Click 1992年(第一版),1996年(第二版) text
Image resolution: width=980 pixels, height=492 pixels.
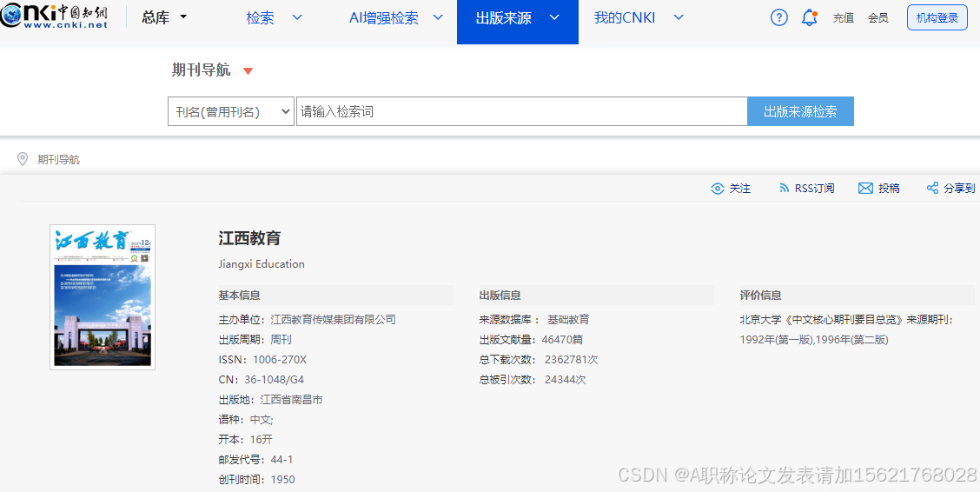click(x=814, y=340)
